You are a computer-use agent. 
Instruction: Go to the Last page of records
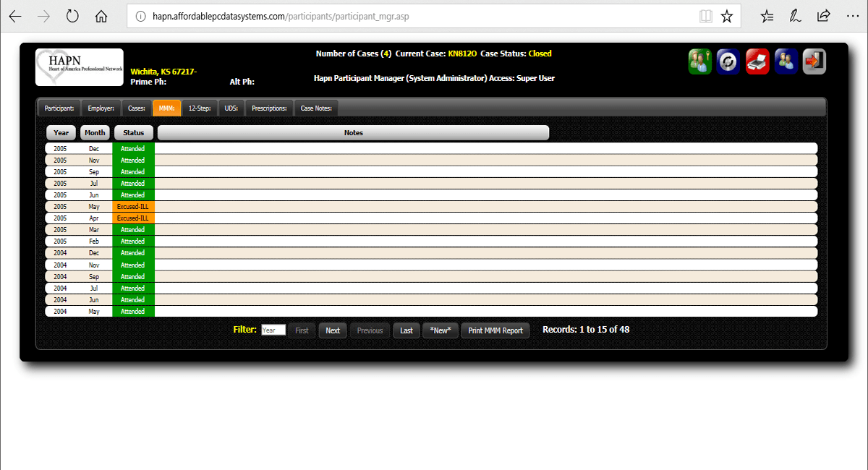point(406,330)
